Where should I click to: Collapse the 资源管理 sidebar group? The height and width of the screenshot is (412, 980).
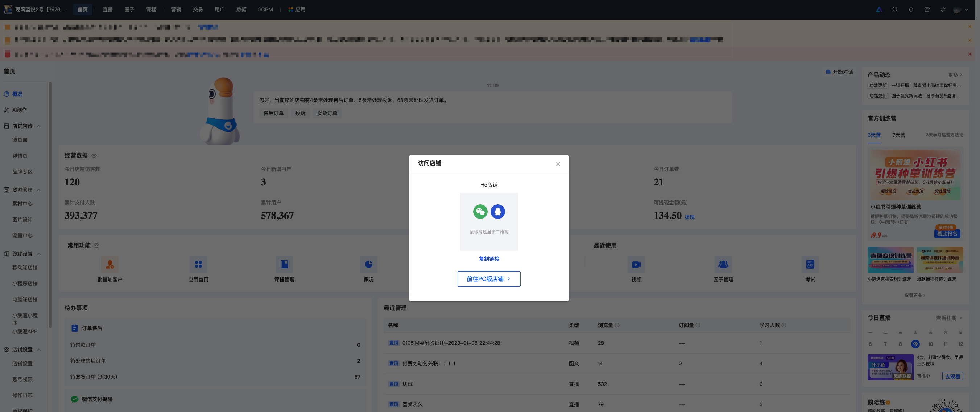coord(39,190)
